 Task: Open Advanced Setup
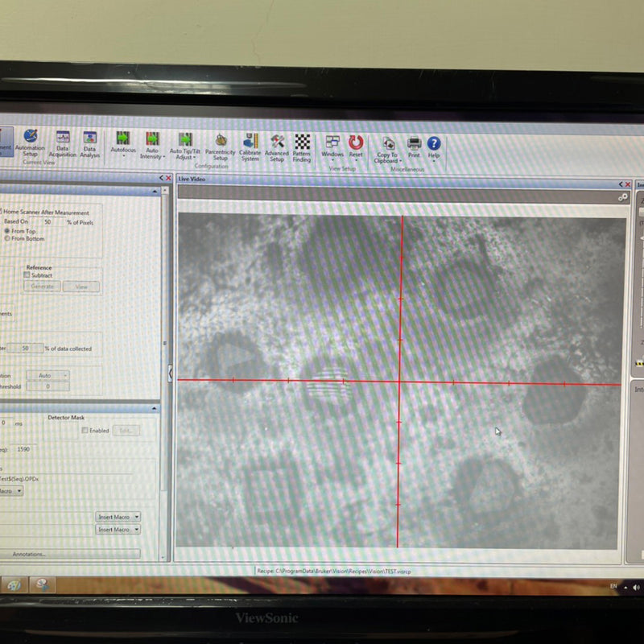[277, 147]
